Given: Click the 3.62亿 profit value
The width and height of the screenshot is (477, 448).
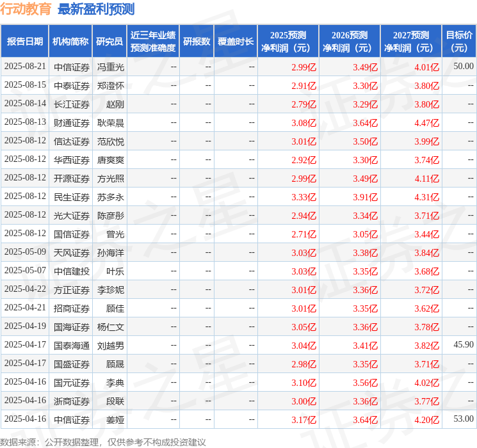Looking at the screenshot, I should click(427, 308).
